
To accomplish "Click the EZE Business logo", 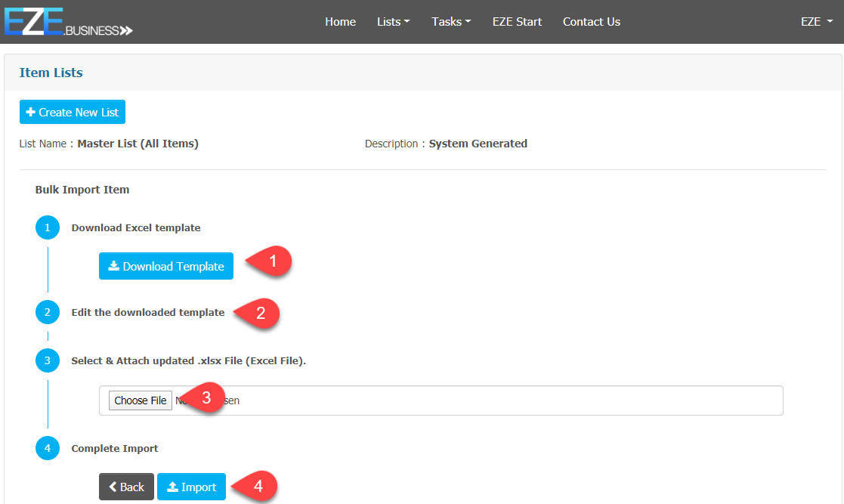I will (68, 21).
